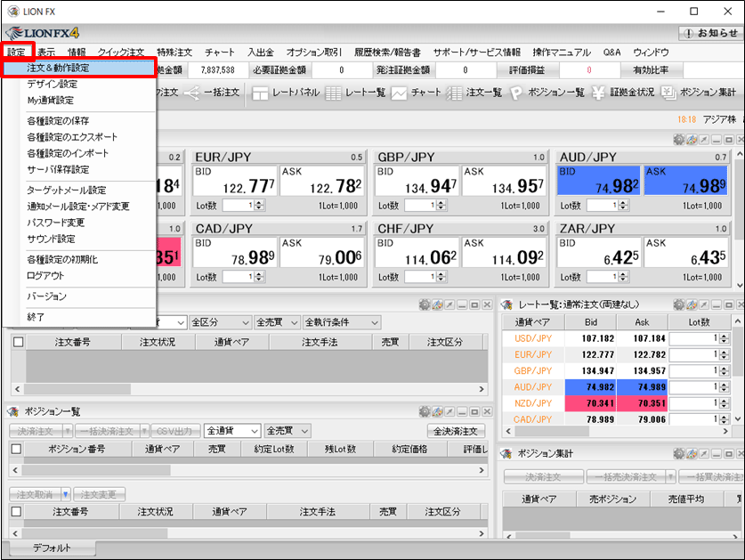Click the NZD/JPY red Bid cell 70.341
The image size is (745, 560).
point(590,403)
